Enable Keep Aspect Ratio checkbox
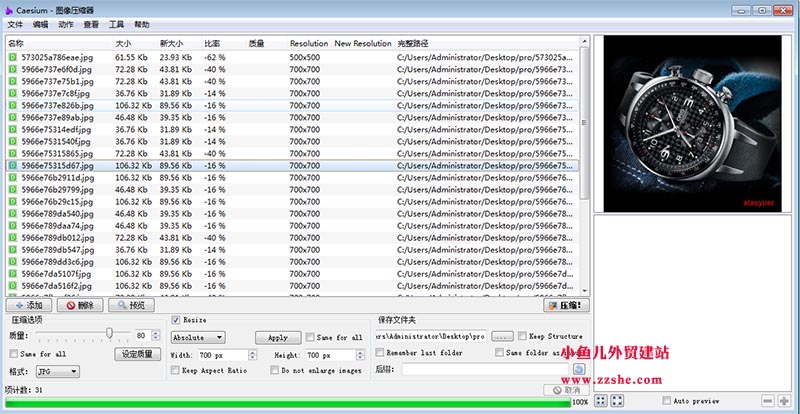Viewport: 800px width, 414px height. [x=176, y=370]
